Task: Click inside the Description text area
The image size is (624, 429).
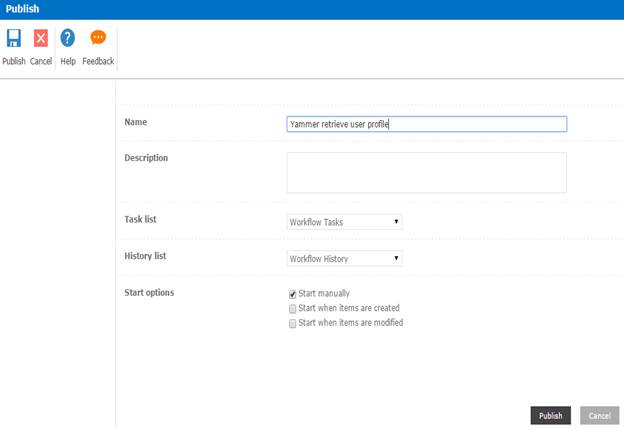Action: [427, 173]
